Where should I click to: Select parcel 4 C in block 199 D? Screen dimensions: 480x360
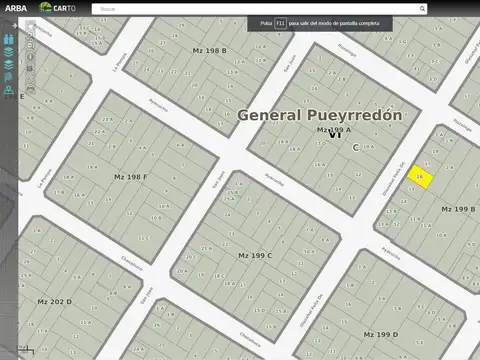[421, 306]
